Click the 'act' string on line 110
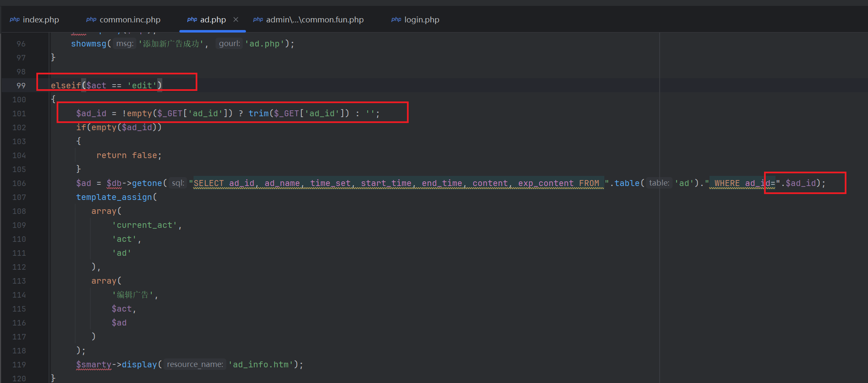The width and height of the screenshot is (868, 383). click(124, 239)
